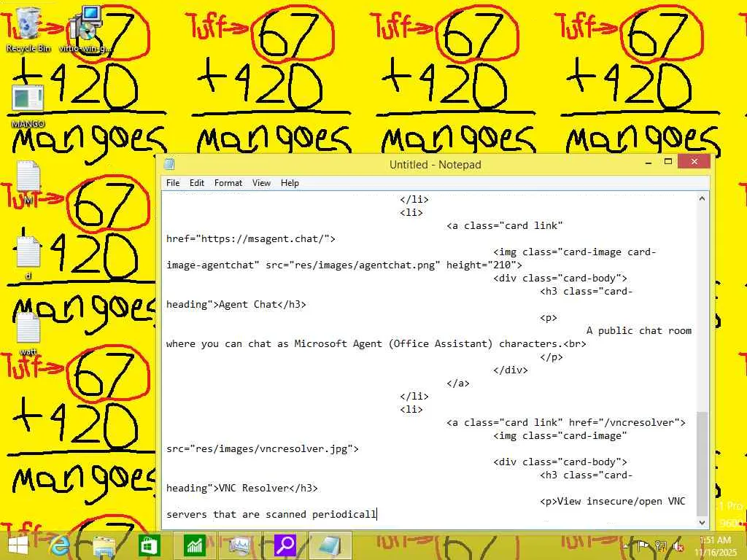The width and height of the screenshot is (747, 560).
Task: Open the Recycle Bin desktop icon
Action: [x=28, y=28]
